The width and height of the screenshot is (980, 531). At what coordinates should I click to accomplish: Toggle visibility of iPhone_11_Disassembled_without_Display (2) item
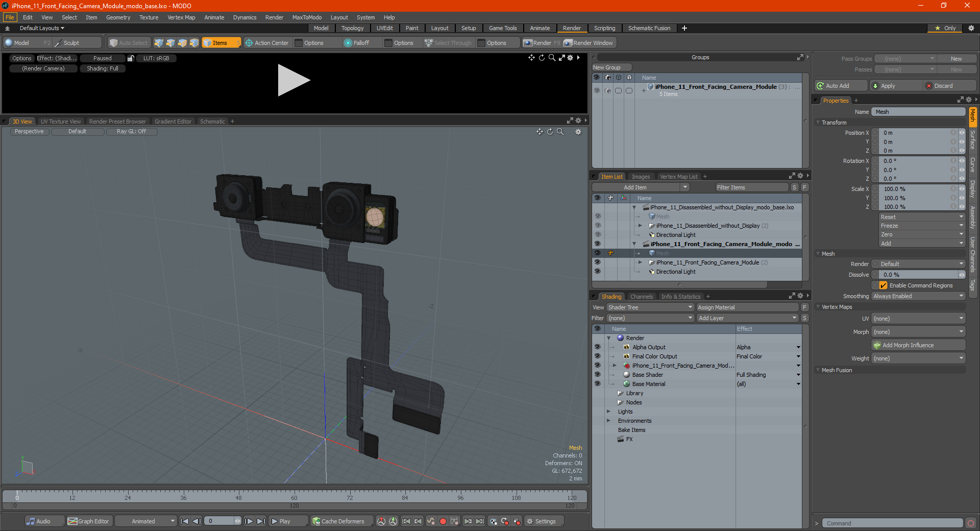pos(597,226)
